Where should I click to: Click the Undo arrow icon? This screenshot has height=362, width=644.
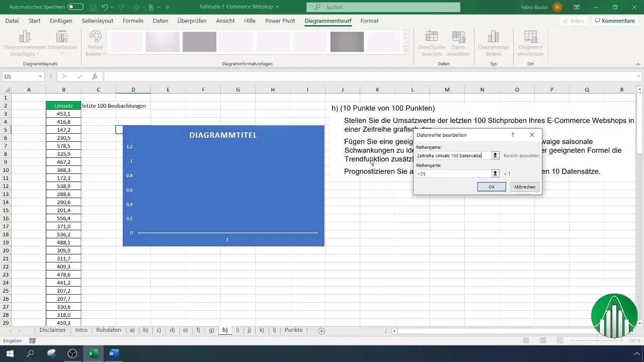pos(105,7)
